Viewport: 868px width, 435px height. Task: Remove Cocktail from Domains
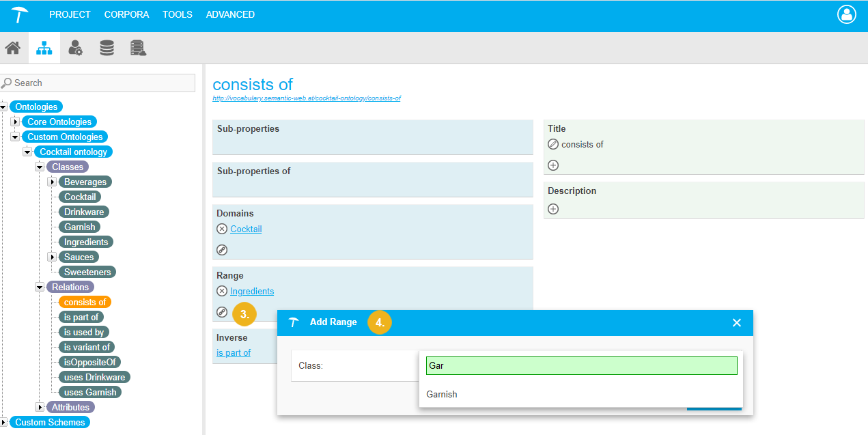point(222,229)
